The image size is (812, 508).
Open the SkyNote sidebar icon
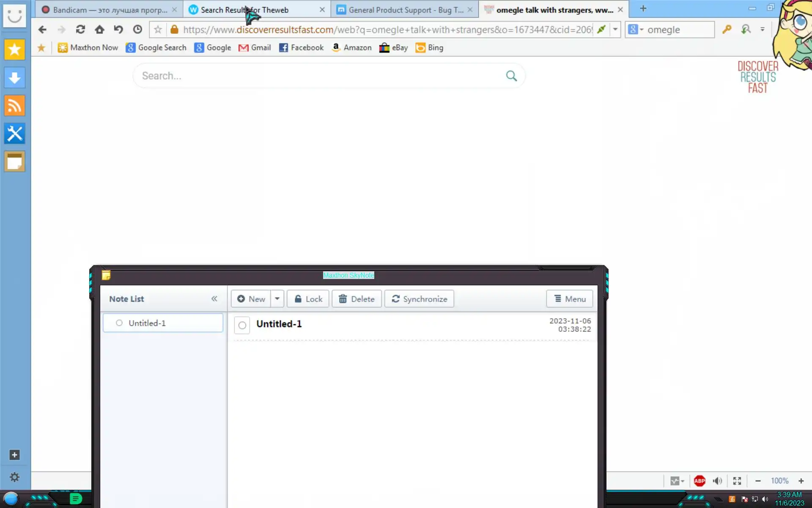(14, 162)
